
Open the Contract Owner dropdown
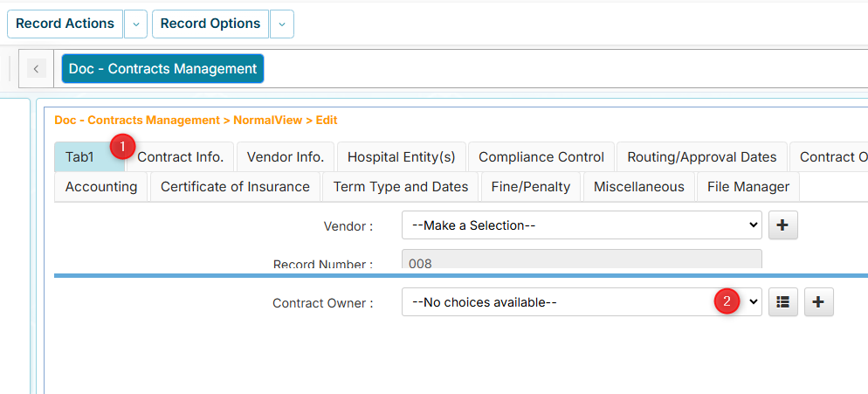582,302
